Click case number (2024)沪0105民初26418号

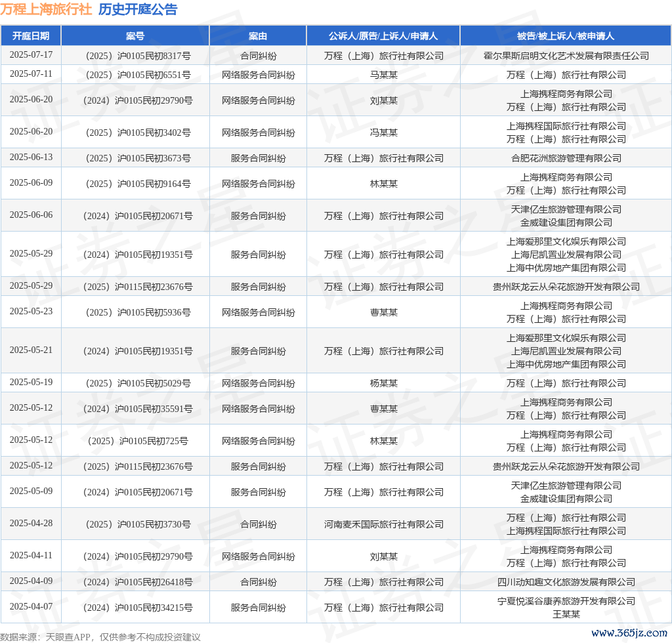click(x=138, y=582)
